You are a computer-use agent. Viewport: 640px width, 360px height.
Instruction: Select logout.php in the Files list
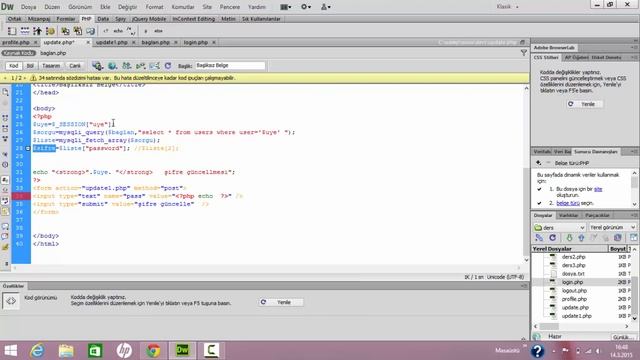coord(574,291)
